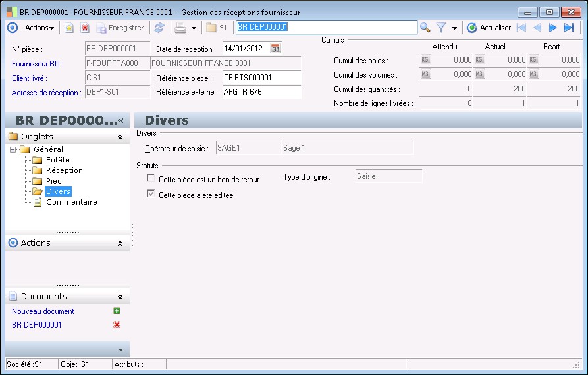
Task: Open the Actions dropdown menu
Action: (x=40, y=28)
